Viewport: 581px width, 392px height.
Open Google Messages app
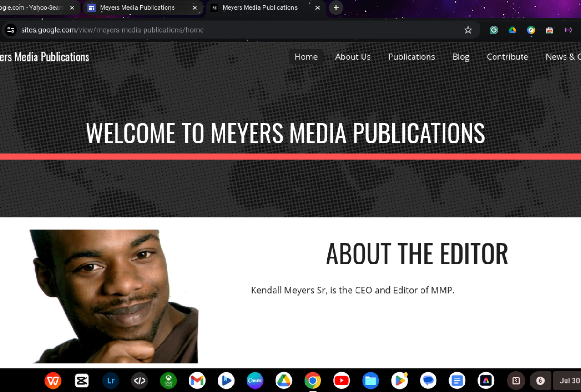428,381
